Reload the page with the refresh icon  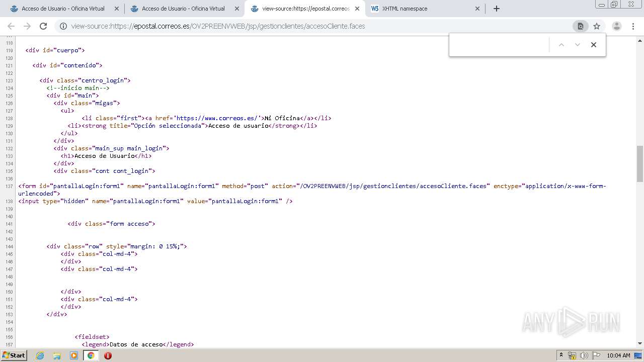tap(43, 26)
